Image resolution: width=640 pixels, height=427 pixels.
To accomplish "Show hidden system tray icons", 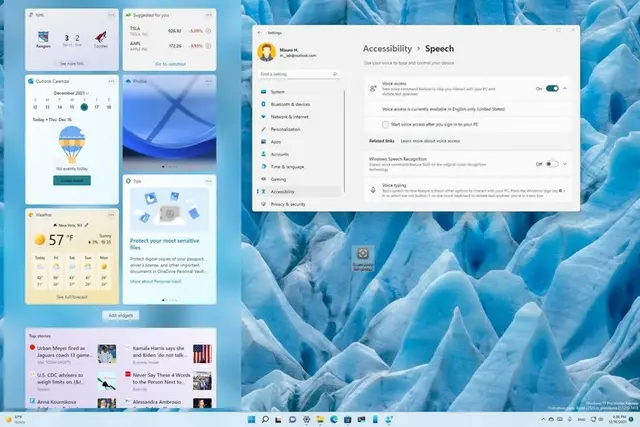I will pyautogui.click(x=543, y=419).
